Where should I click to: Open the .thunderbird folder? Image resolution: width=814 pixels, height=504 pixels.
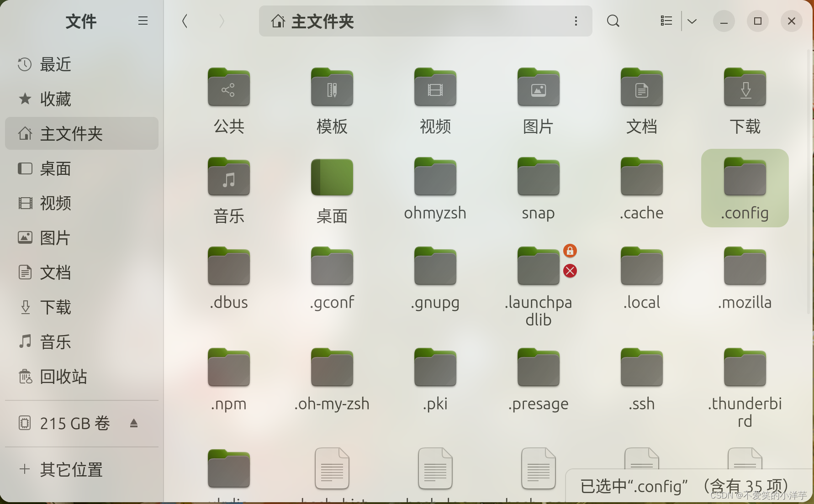pyautogui.click(x=744, y=374)
